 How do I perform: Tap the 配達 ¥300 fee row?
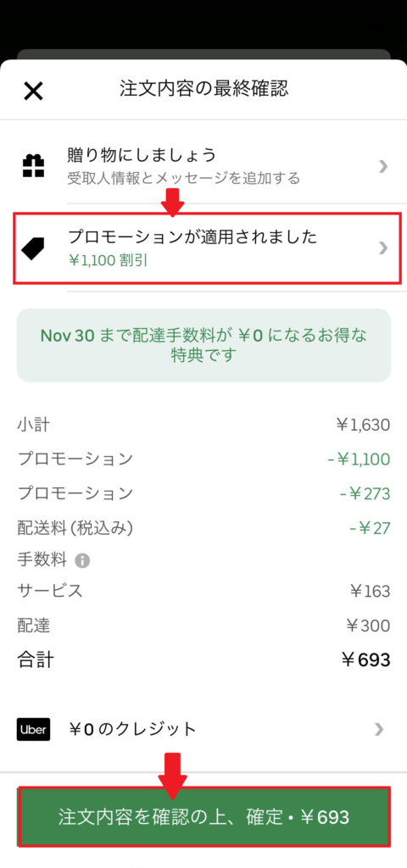[203, 626]
